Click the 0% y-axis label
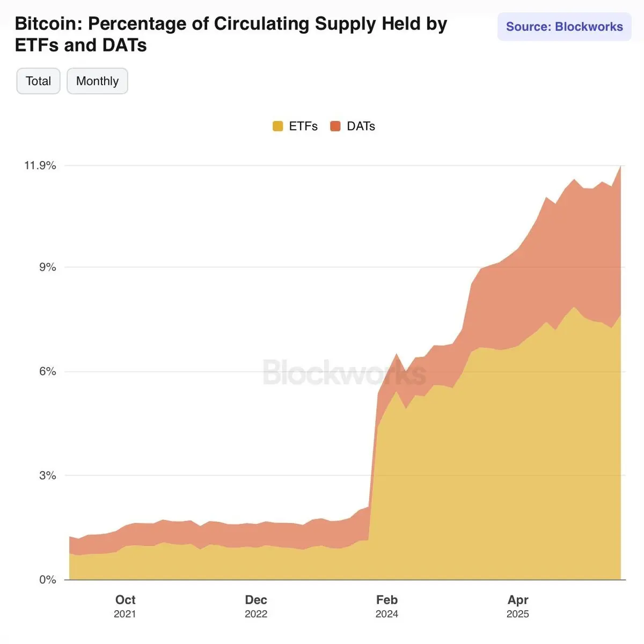Screen dimensions: 644x644 [47, 580]
